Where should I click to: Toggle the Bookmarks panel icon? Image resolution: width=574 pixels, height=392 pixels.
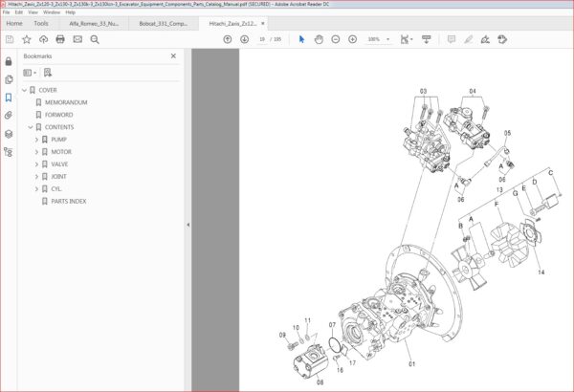(9, 98)
